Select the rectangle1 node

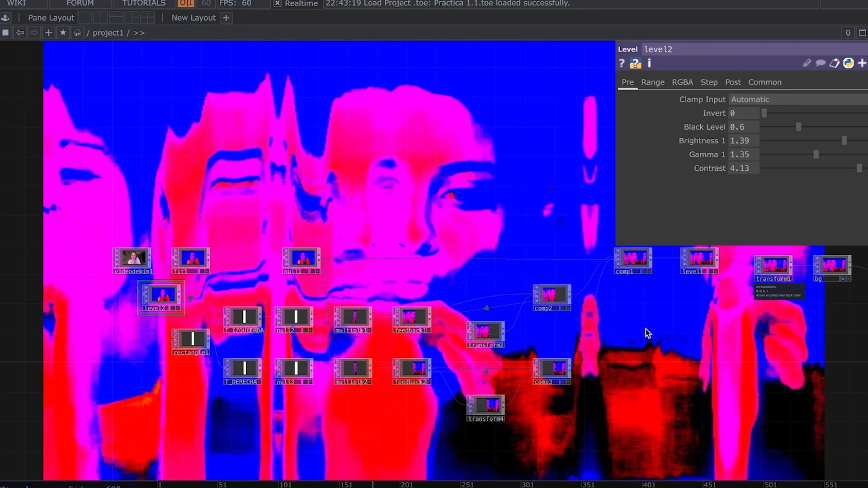(191, 342)
